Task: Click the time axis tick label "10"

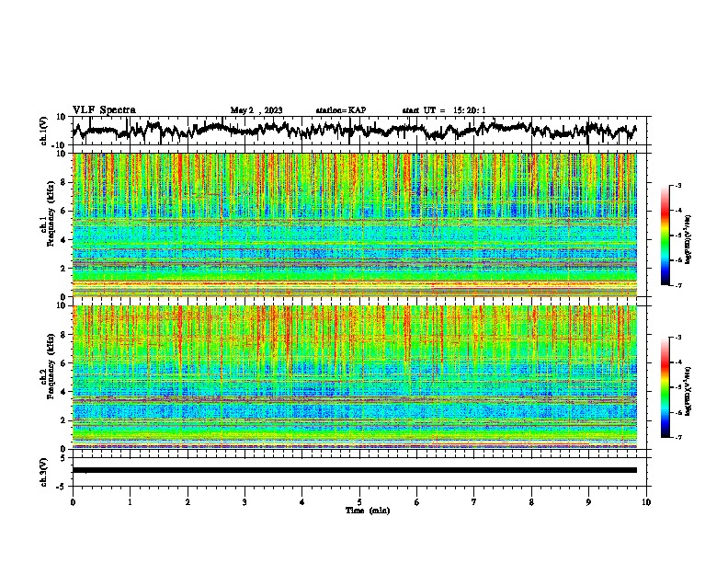Action: point(646,502)
